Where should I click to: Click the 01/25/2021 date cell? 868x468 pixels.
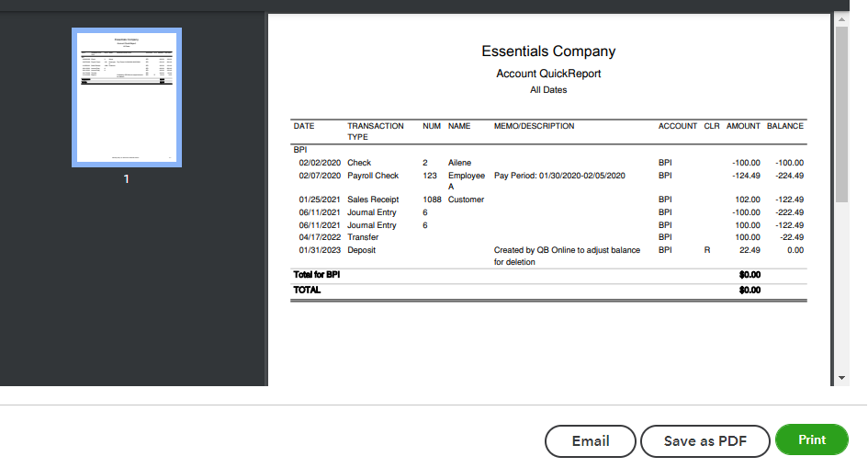(320, 200)
